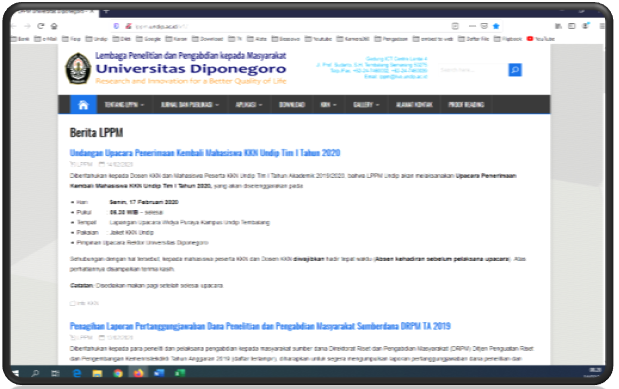Reload the page with the refresh icon
This screenshot has width=619, height=389.
pos(41,26)
